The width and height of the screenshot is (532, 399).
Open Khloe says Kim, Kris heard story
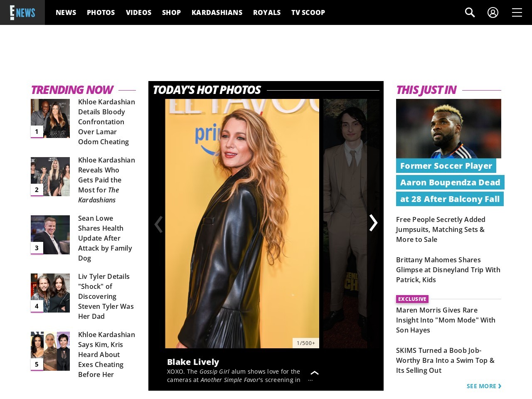pyautogui.click(x=106, y=355)
